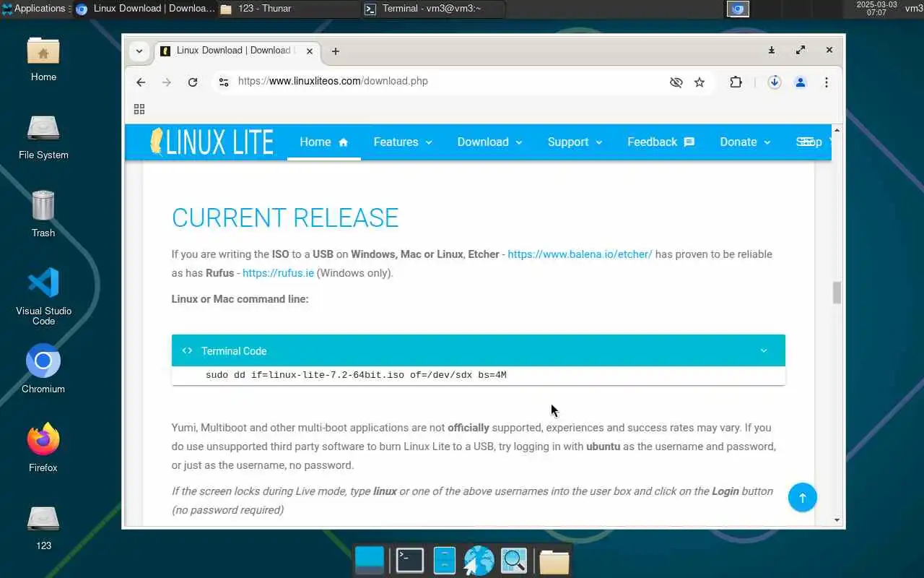Click the download arrow icon in browser title bar
Screen dimensions: 924x578
772,51
